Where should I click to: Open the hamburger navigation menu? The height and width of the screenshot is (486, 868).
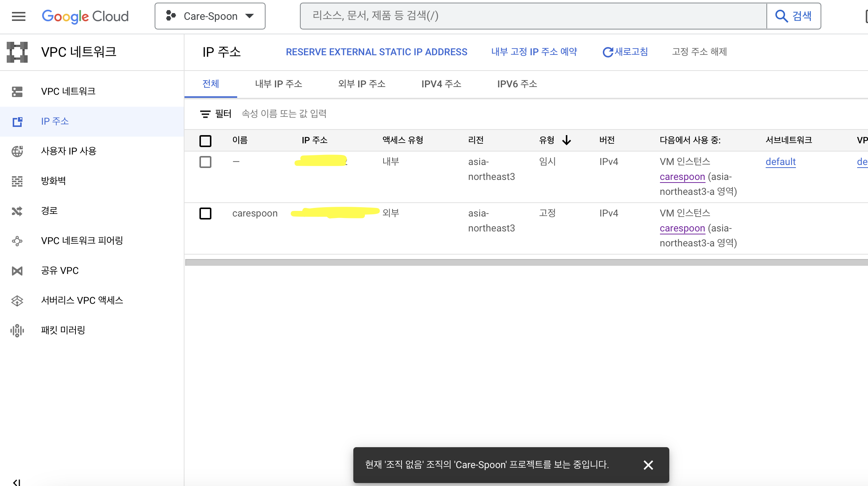(x=19, y=16)
